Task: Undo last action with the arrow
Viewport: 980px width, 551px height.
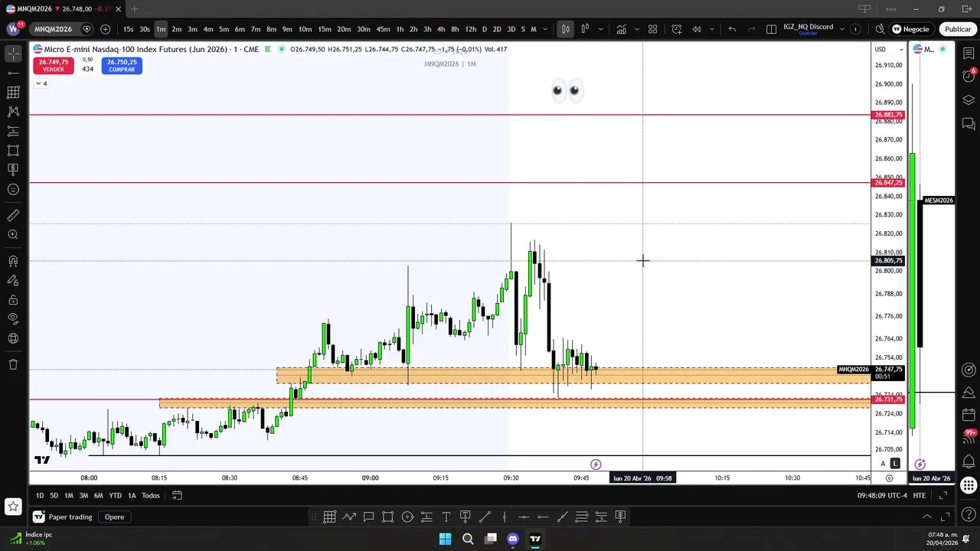Action: pyautogui.click(x=732, y=29)
